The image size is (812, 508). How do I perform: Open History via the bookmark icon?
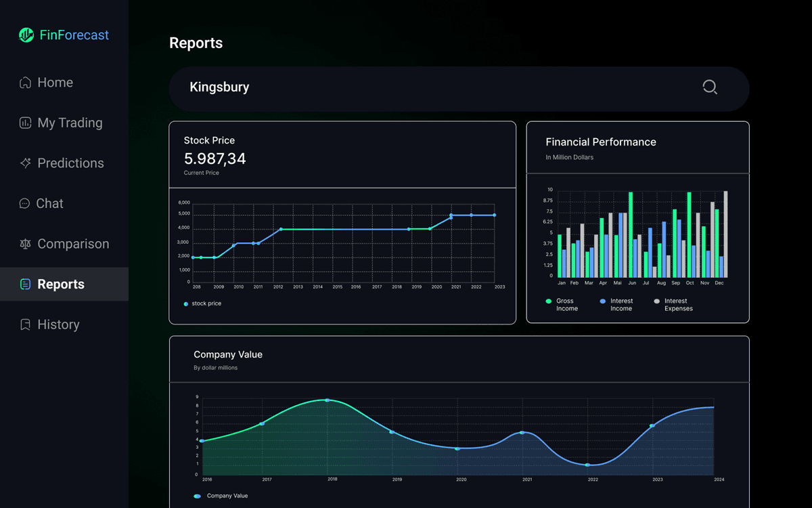tap(24, 324)
